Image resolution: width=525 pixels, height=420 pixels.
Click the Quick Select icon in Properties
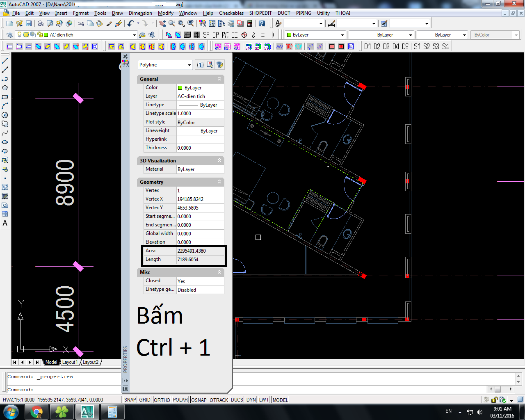click(x=220, y=65)
